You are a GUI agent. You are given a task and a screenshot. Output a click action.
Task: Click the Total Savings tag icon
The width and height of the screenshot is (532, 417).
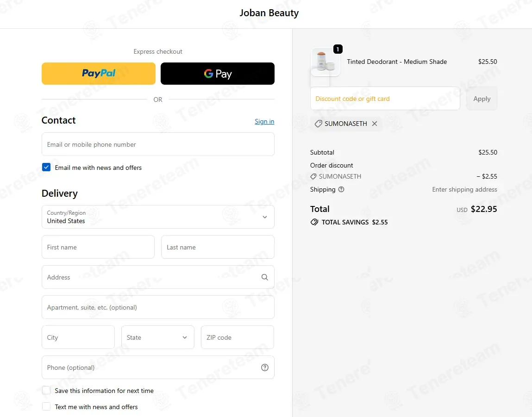(314, 223)
